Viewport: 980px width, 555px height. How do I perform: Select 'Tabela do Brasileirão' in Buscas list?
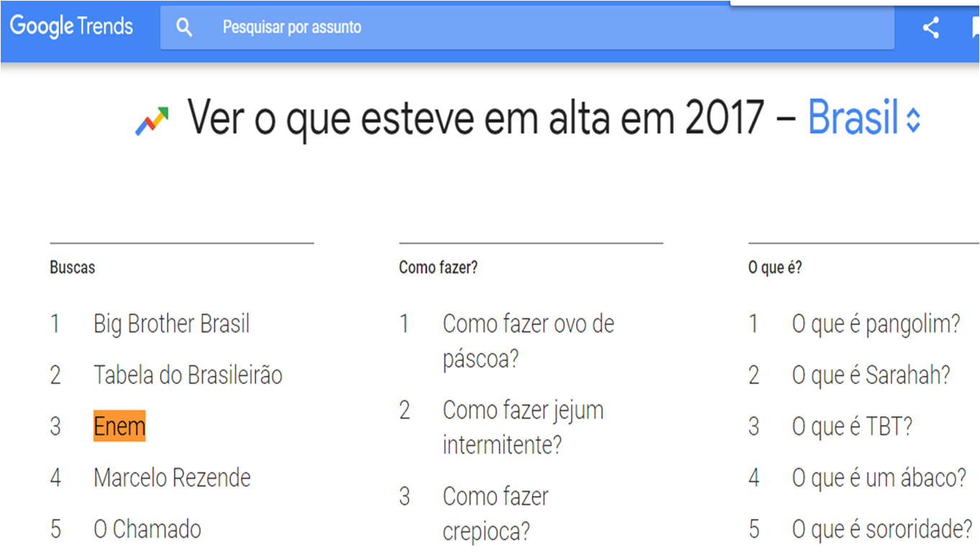click(188, 375)
